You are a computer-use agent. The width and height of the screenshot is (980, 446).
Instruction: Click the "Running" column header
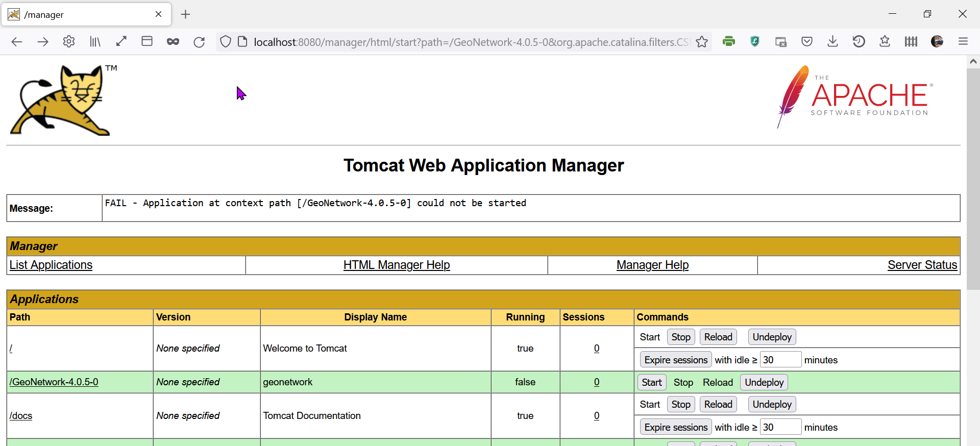click(525, 317)
